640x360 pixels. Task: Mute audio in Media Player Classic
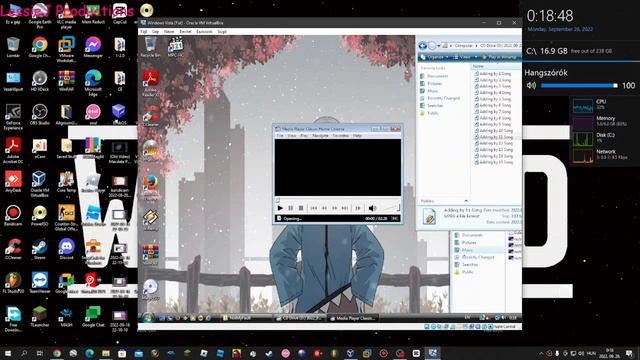point(372,208)
